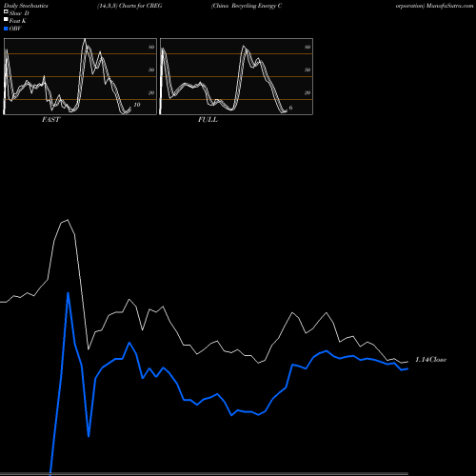The height and width of the screenshot is (476, 476).
Task: Click the Fast K legend swatch
Action: (6, 20)
